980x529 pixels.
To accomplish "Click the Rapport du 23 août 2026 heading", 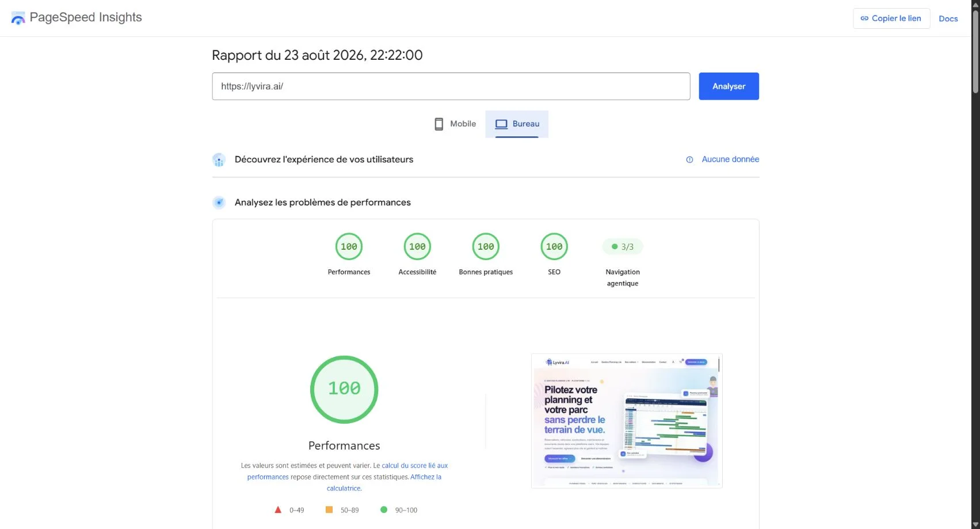I will 317,55.
